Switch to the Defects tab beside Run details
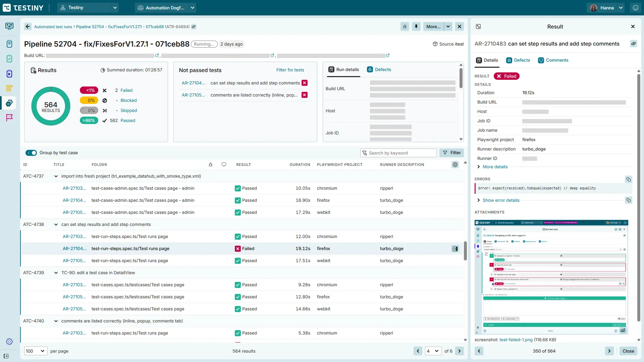The image size is (644, 362). pyautogui.click(x=379, y=70)
